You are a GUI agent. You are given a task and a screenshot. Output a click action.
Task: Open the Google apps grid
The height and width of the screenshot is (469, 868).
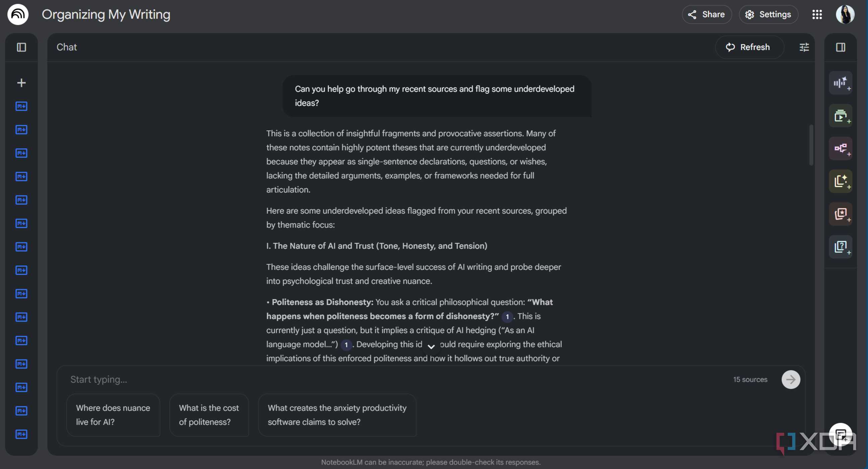[x=817, y=14]
